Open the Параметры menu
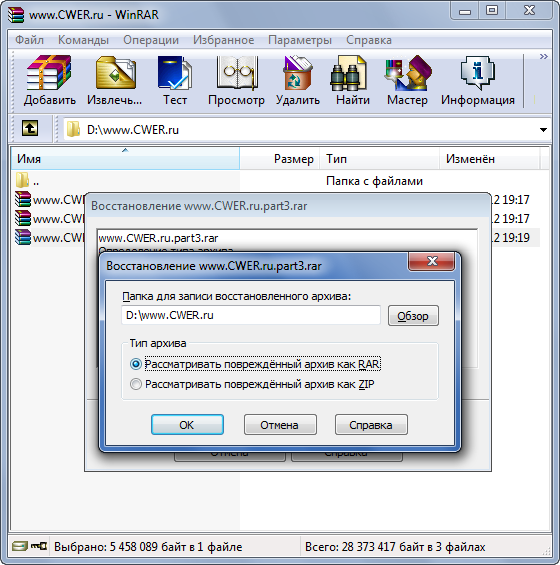The image size is (560, 565). click(x=300, y=40)
